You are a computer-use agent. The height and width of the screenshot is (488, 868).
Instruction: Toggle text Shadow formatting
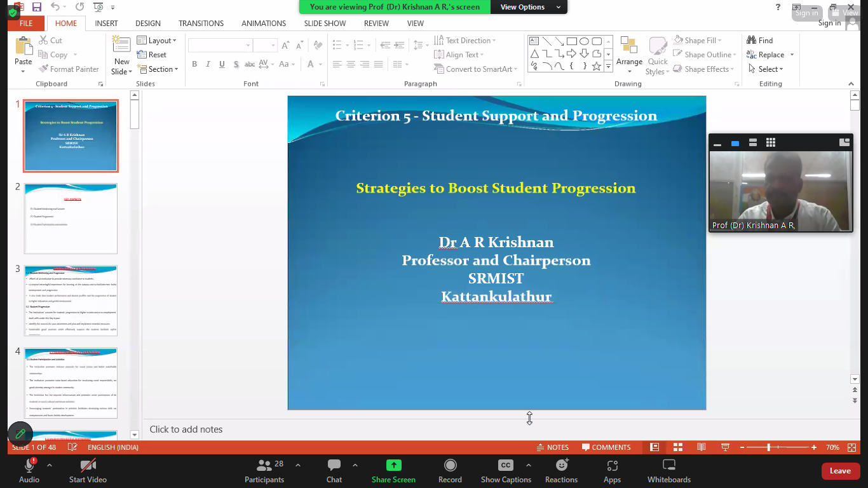point(236,64)
